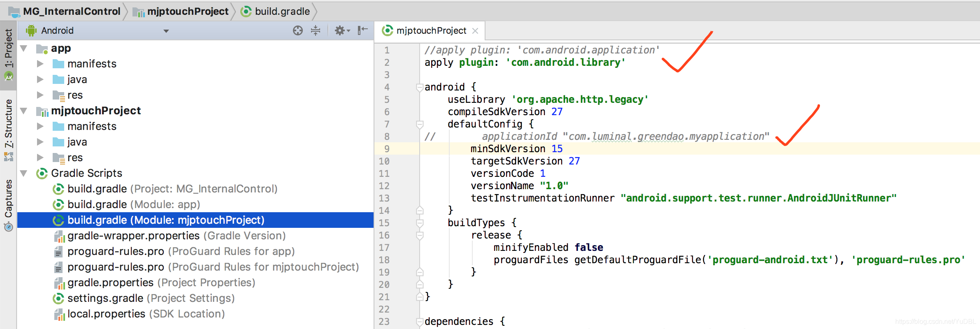Click the minSdkVersion value 15
The width and height of the screenshot is (980, 329).
tap(557, 149)
